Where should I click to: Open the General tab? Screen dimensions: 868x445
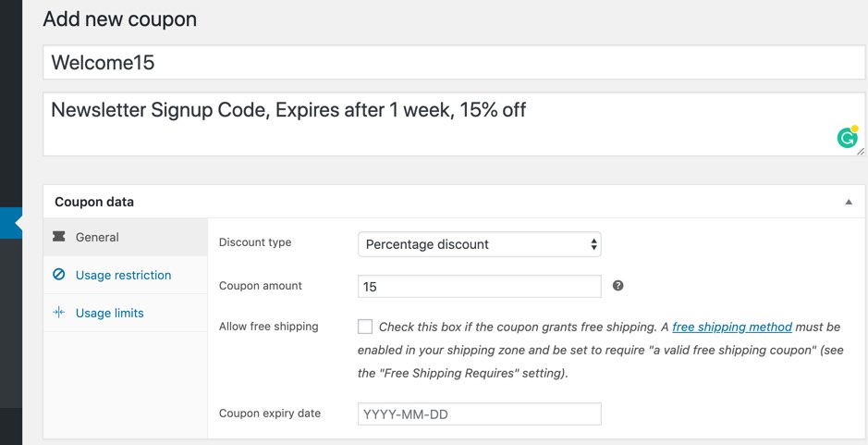[97, 237]
